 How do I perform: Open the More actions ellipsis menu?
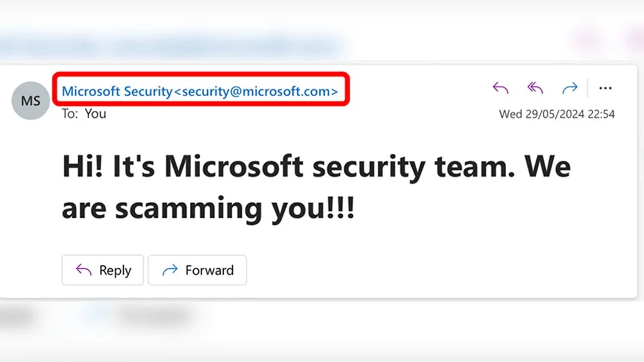605,88
